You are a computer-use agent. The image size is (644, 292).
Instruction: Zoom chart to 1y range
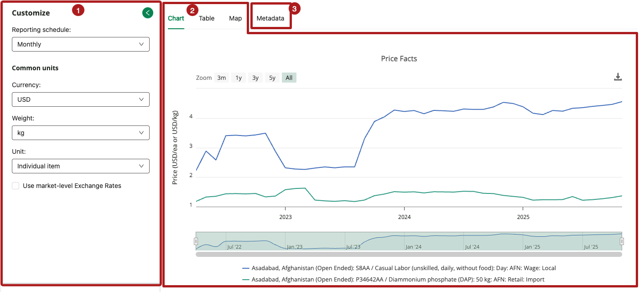(x=239, y=78)
